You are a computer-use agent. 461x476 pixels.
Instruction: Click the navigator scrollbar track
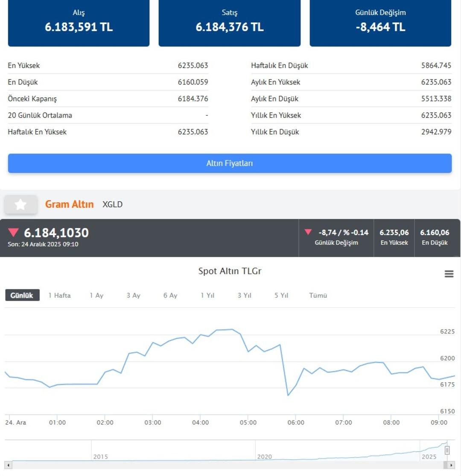pos(213,465)
